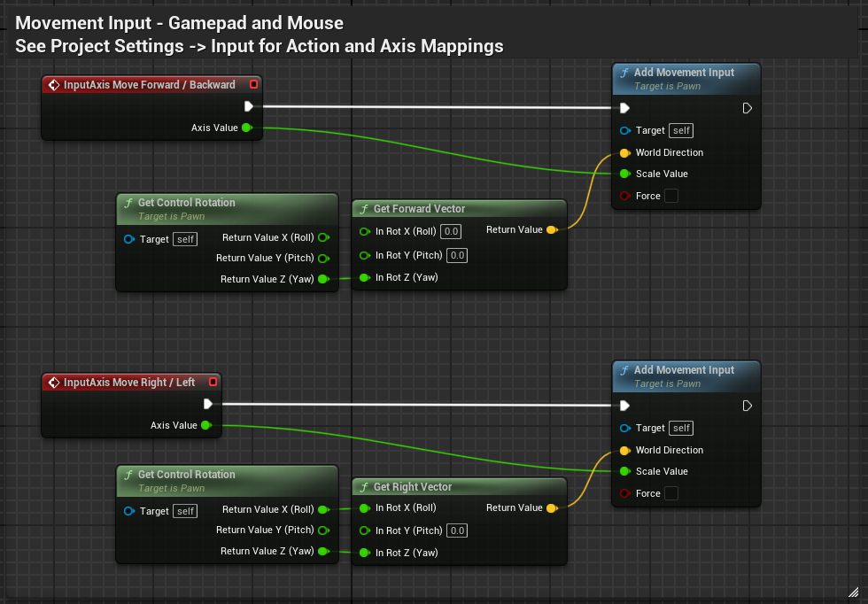The width and height of the screenshot is (868, 604).
Task: Click Return Value pin on Get Right Vector
Action: coord(551,508)
